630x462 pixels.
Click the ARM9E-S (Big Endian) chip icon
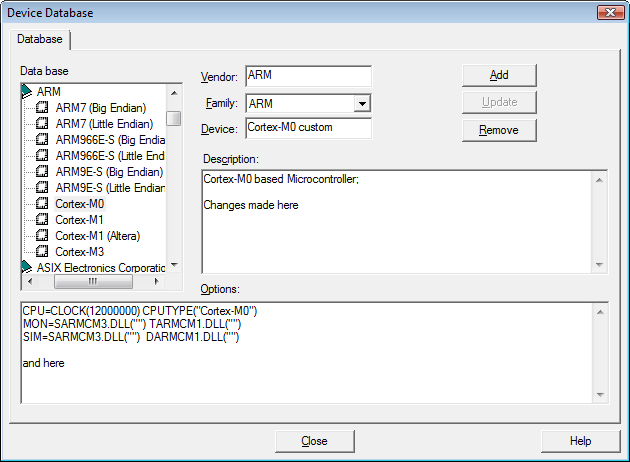pos(42,172)
